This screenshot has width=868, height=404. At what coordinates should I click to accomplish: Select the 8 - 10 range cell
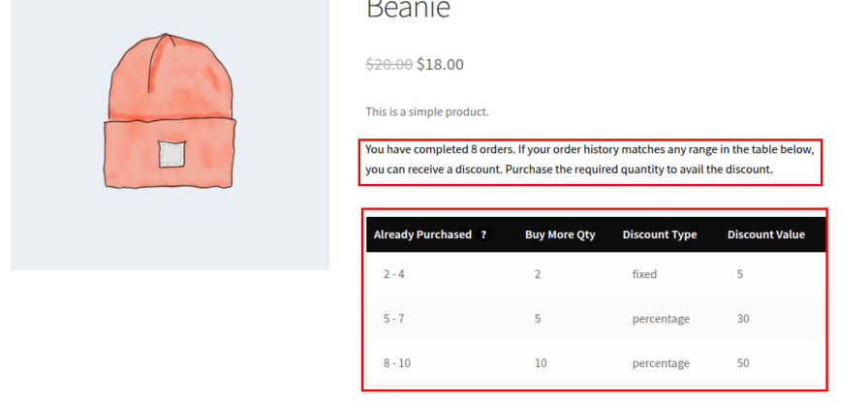(x=396, y=363)
